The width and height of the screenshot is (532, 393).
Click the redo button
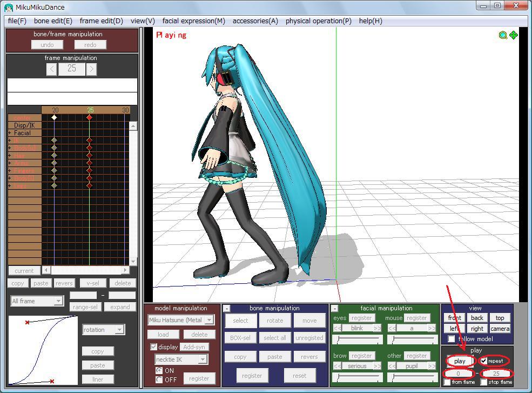(x=90, y=45)
